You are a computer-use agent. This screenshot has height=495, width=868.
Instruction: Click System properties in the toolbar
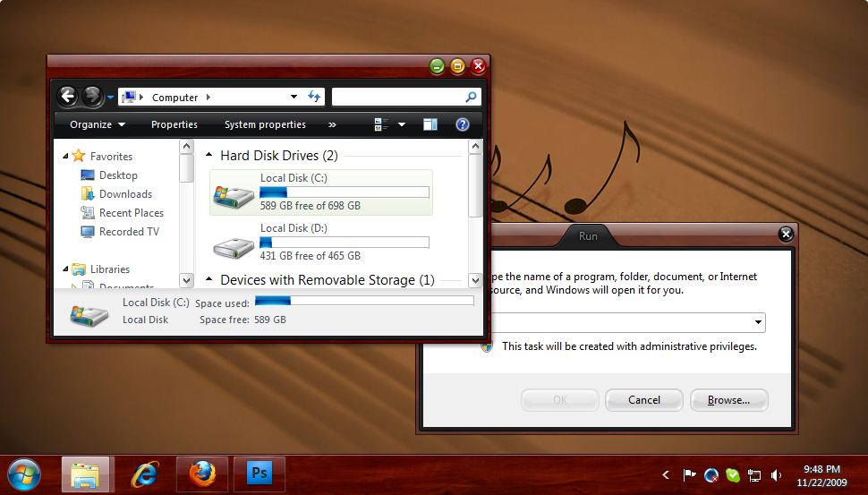pos(265,124)
